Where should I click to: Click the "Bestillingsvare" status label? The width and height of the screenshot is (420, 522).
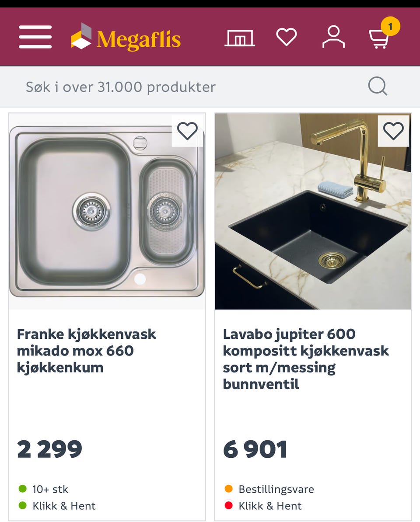(276, 489)
